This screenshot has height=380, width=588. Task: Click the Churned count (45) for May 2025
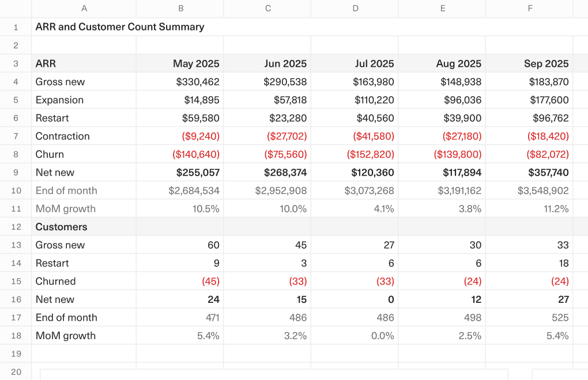tap(180, 281)
